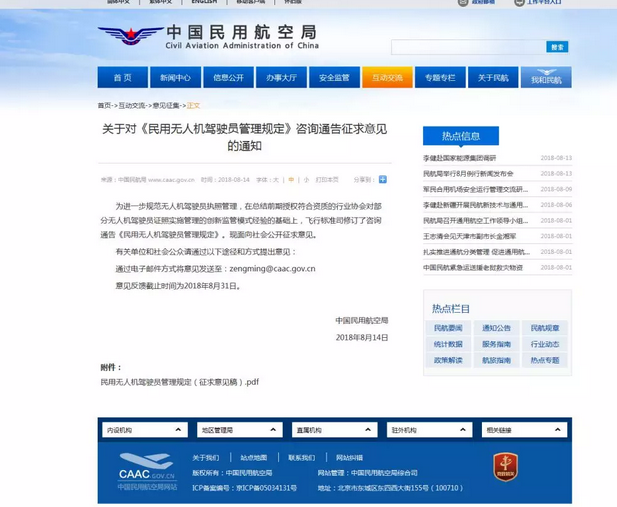
Task: Switch to the 互动交流 navigation tab
Action: pos(387,78)
